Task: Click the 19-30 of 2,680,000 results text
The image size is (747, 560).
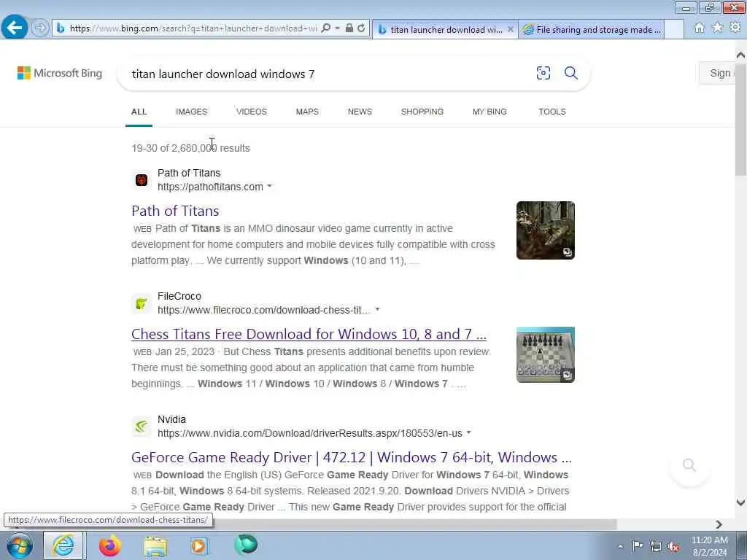Action: [x=190, y=148]
